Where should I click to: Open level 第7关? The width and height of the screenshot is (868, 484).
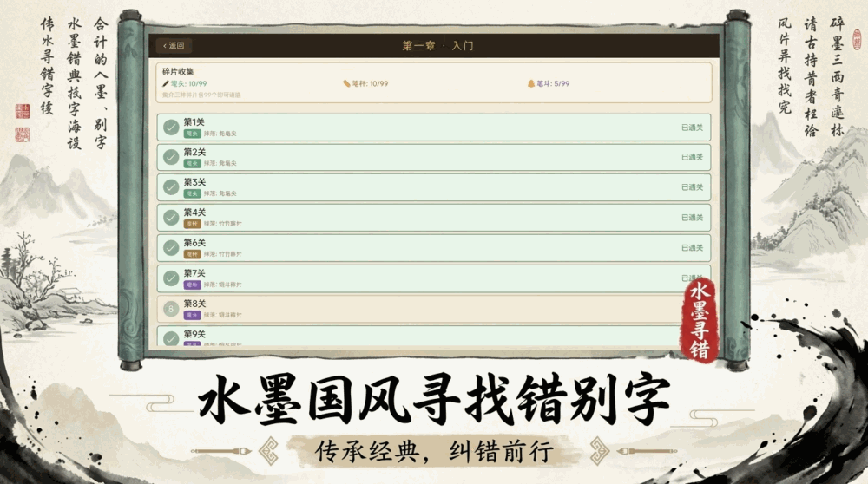pos(433,278)
